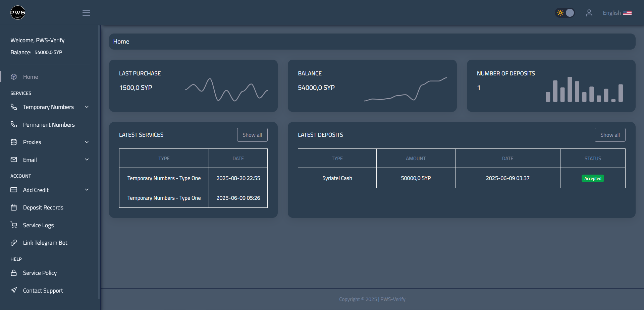Click the PWS logo in header

[17, 13]
